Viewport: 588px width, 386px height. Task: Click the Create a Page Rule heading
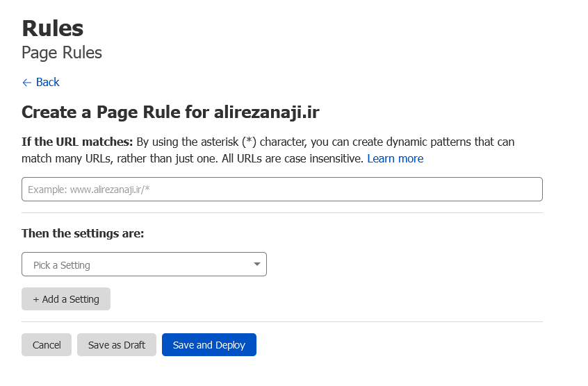170,112
